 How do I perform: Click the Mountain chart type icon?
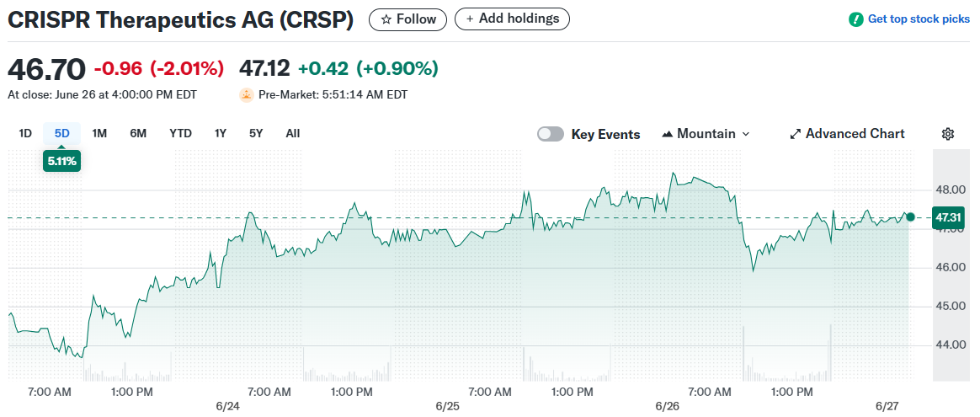click(x=667, y=134)
